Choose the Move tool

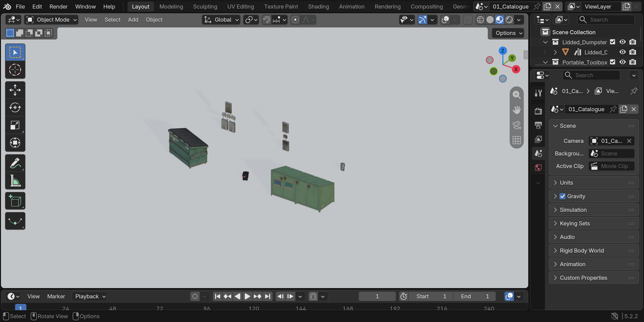(15, 90)
